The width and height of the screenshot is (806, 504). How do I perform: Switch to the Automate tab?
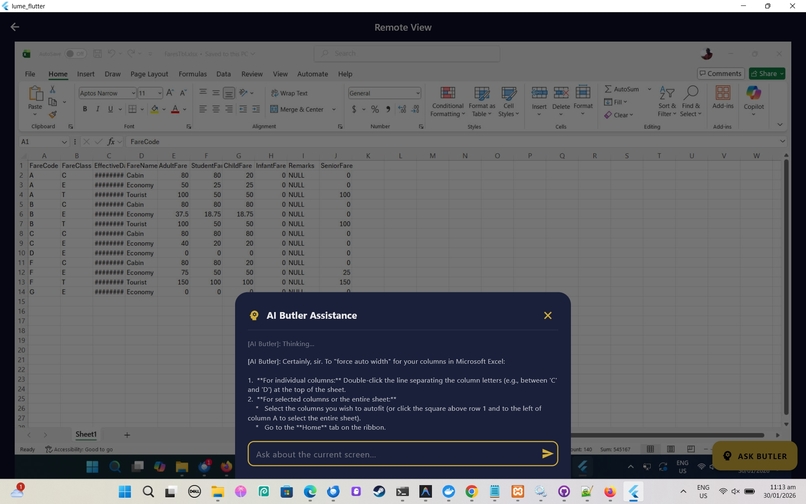[312, 74]
